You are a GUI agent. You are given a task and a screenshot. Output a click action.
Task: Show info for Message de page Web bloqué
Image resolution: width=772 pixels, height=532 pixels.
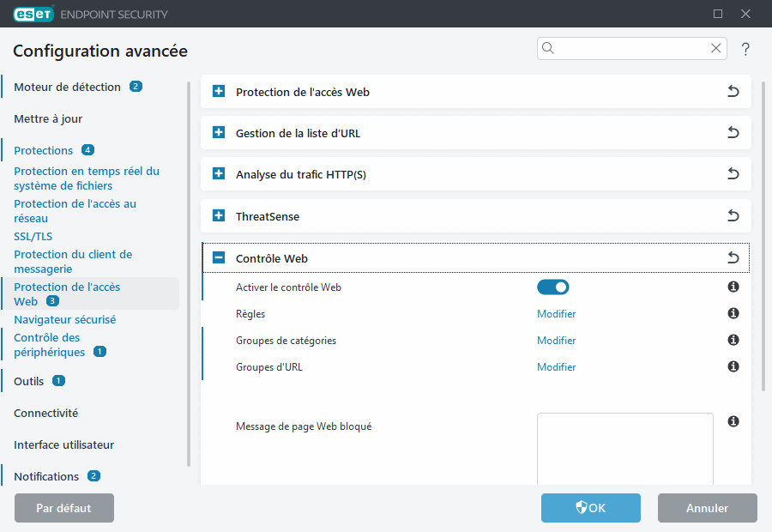click(x=733, y=420)
